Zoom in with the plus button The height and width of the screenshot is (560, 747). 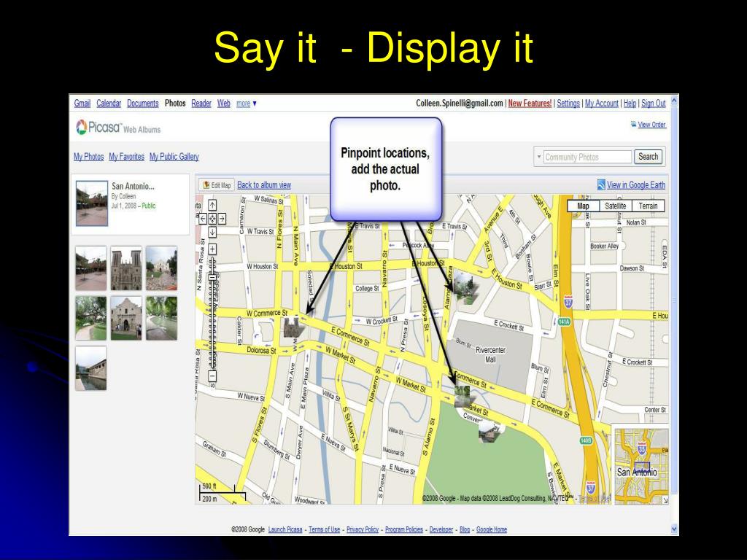point(212,249)
